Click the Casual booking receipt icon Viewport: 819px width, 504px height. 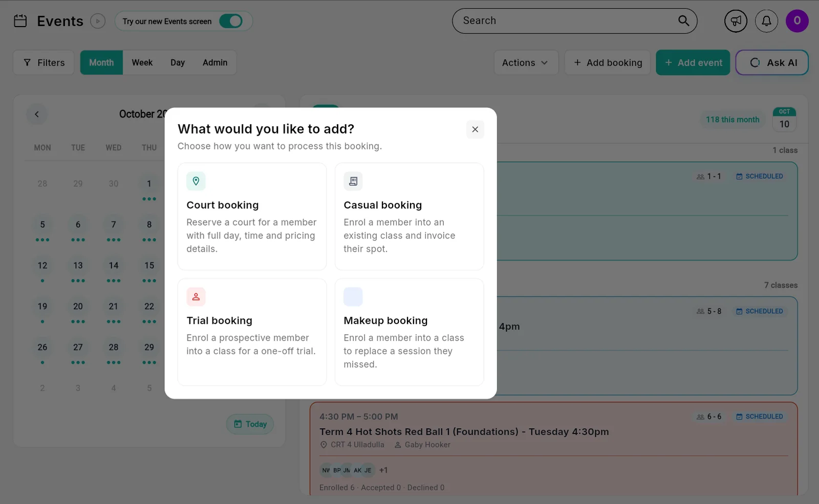coord(353,181)
